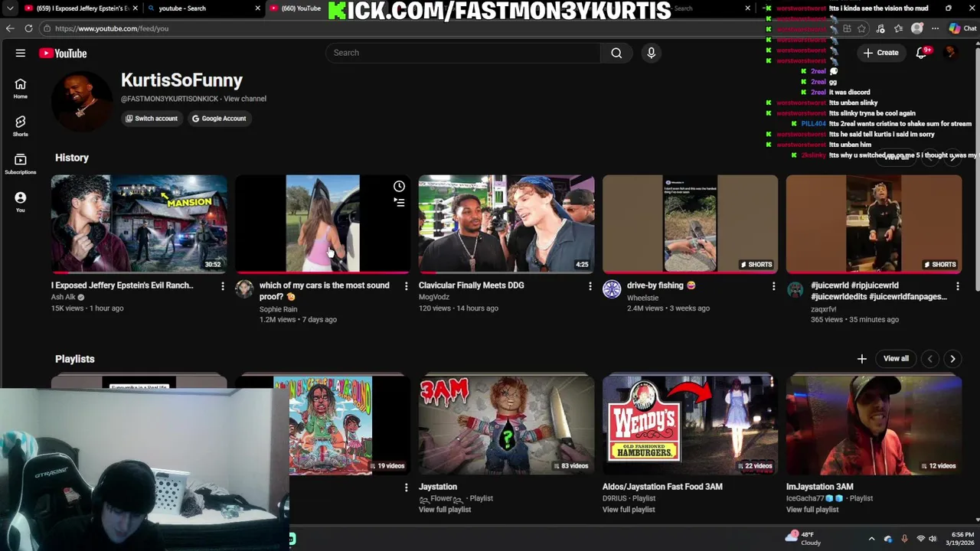Go to Home in the sidebar
980x551 pixels.
click(20, 89)
